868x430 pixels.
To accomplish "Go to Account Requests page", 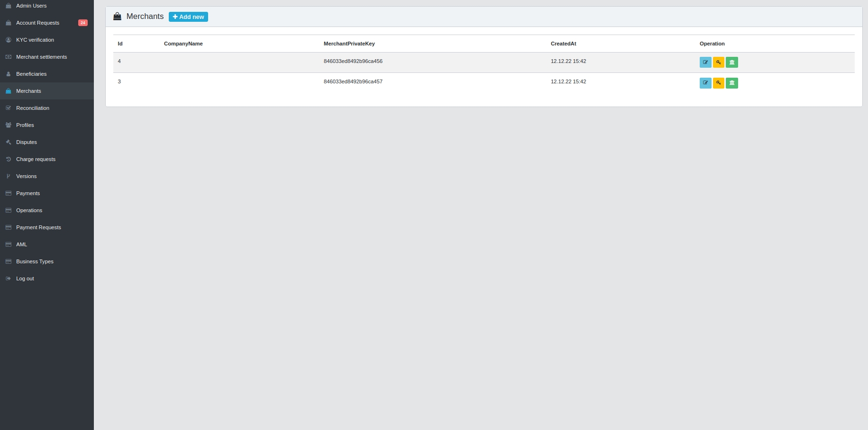I will (x=47, y=23).
